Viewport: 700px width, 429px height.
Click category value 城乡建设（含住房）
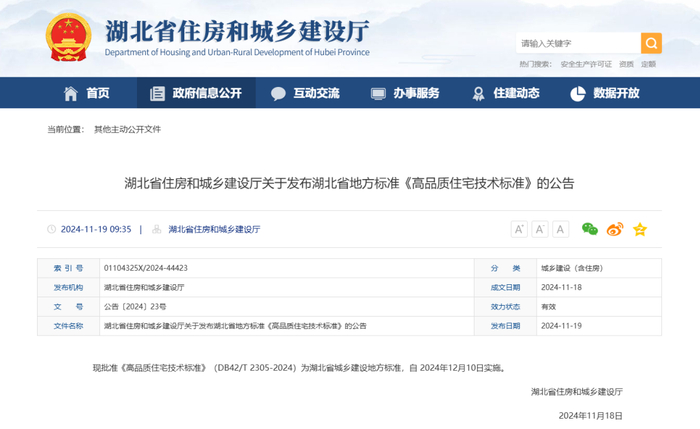pos(572,268)
